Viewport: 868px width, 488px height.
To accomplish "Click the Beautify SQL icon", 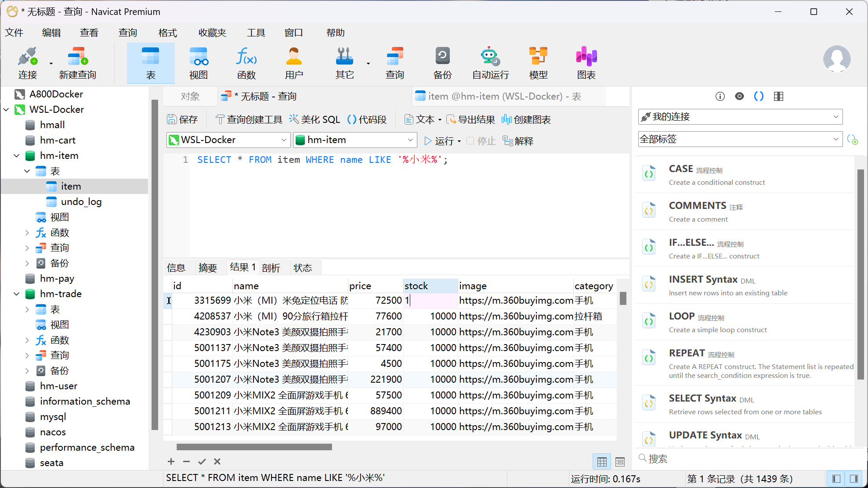I will point(315,119).
